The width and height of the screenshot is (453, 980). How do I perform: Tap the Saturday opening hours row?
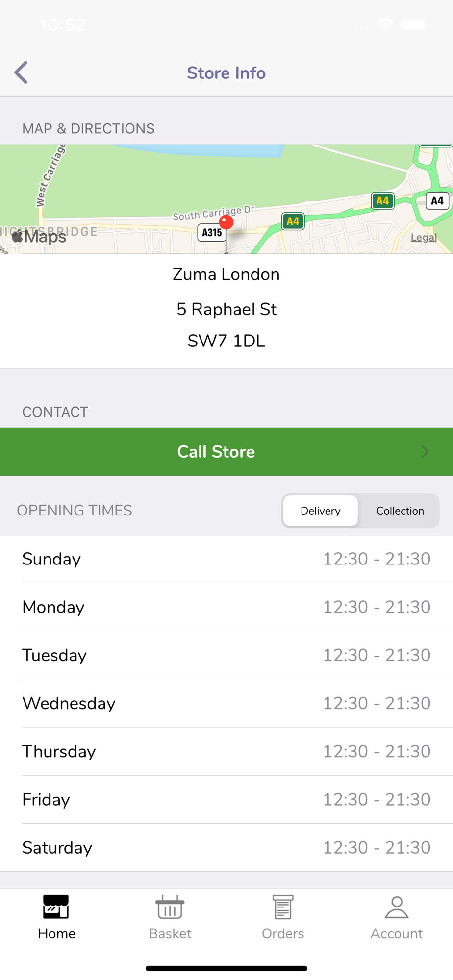tap(226, 848)
